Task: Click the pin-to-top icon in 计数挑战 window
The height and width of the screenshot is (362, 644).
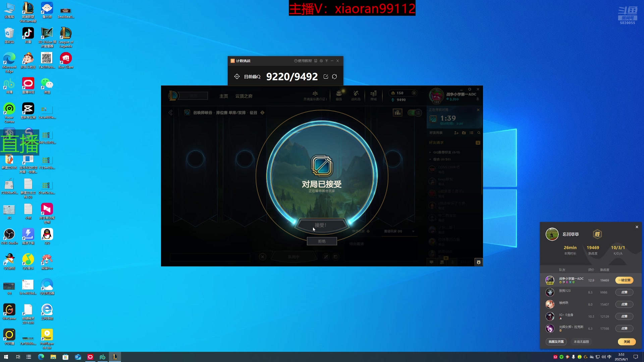Action: pyautogui.click(x=326, y=61)
